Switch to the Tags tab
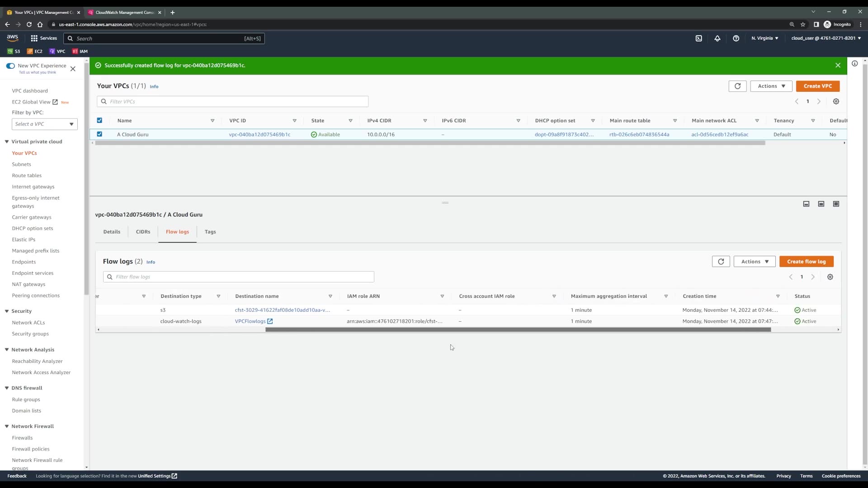868x488 pixels. [210, 232]
